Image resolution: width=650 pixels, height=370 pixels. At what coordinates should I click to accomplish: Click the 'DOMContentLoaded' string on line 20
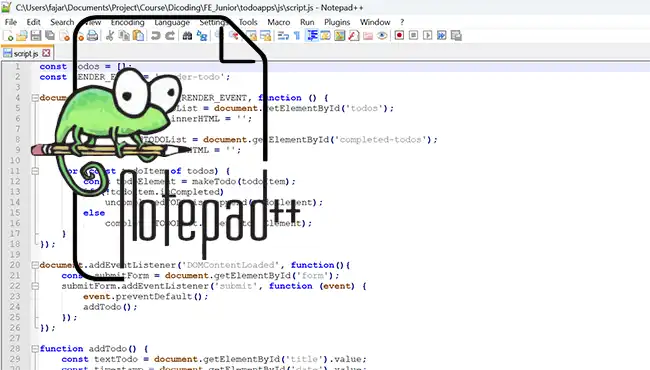click(x=231, y=265)
